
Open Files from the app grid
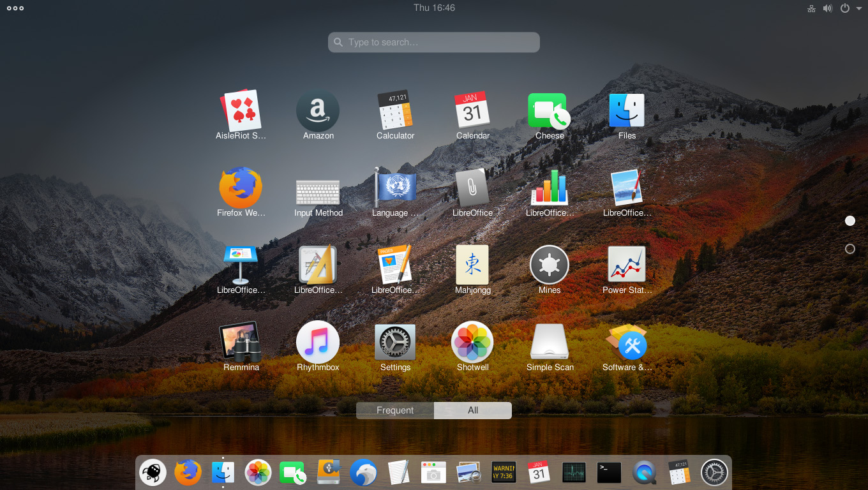627,111
